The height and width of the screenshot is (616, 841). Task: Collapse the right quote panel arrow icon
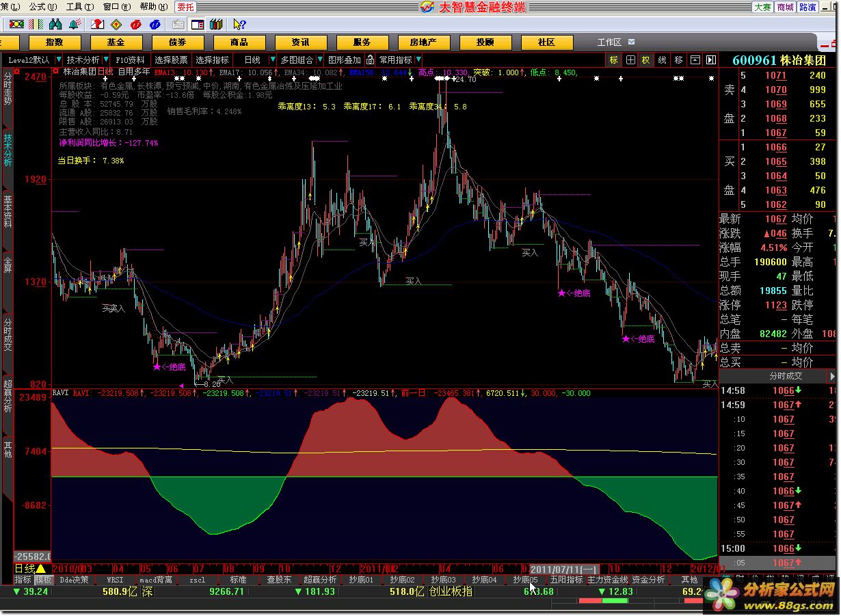(710, 59)
